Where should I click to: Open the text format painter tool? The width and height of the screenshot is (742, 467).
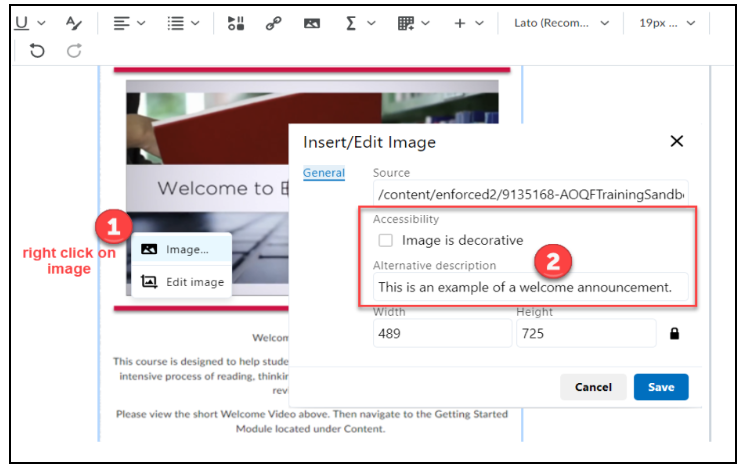click(74, 23)
